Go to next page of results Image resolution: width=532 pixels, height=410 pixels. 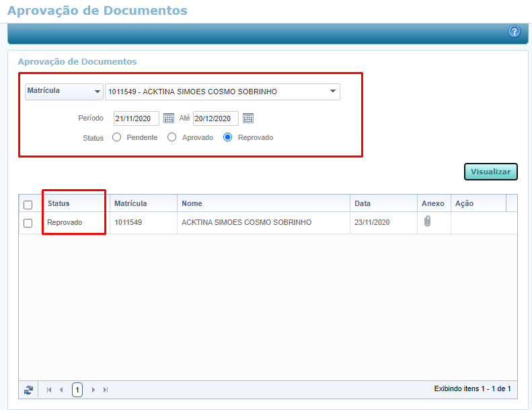pos(93,389)
